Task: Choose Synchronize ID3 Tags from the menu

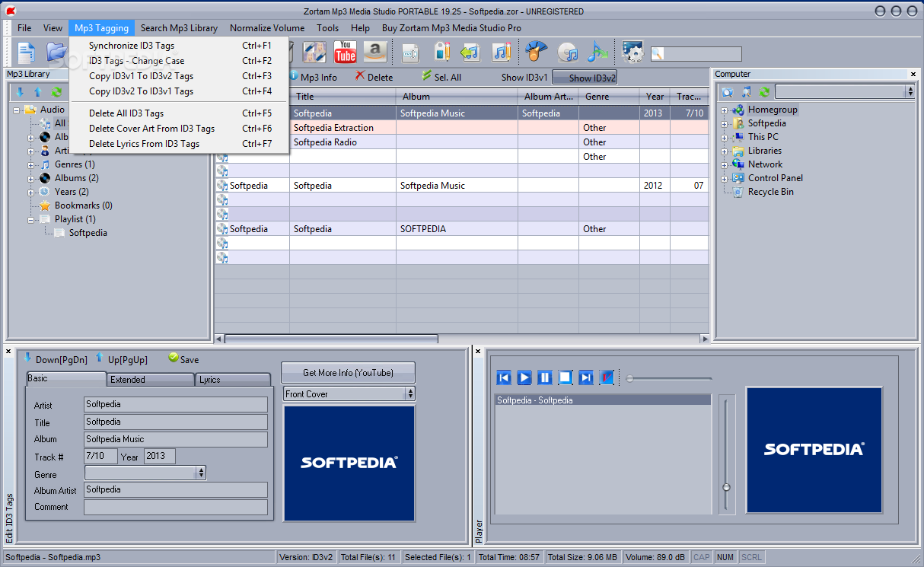Action: 180,46
